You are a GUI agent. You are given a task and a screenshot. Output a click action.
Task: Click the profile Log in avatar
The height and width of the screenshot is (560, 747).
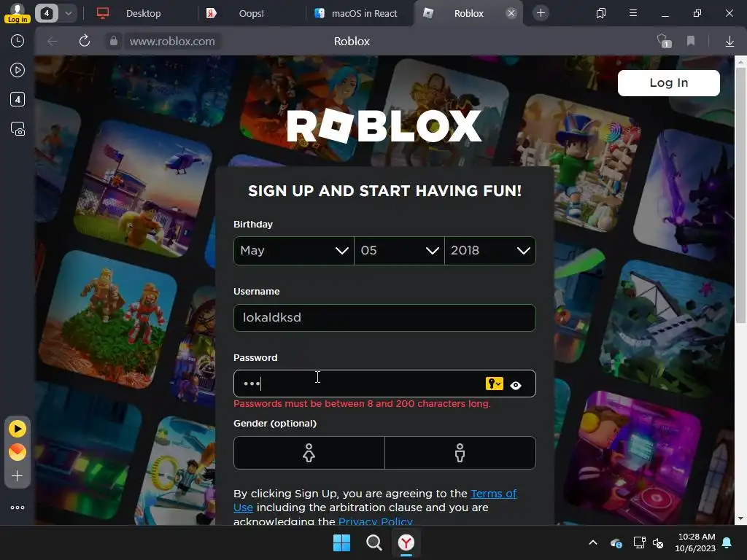coord(18,13)
